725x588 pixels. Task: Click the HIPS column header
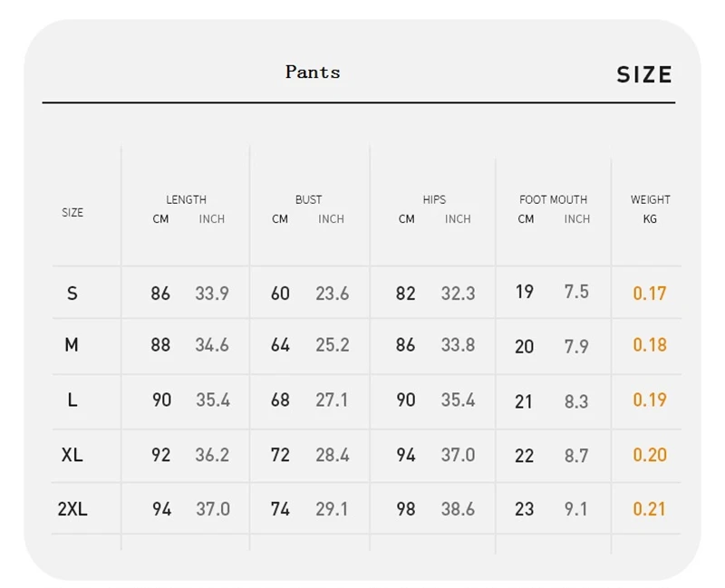pyautogui.click(x=434, y=199)
